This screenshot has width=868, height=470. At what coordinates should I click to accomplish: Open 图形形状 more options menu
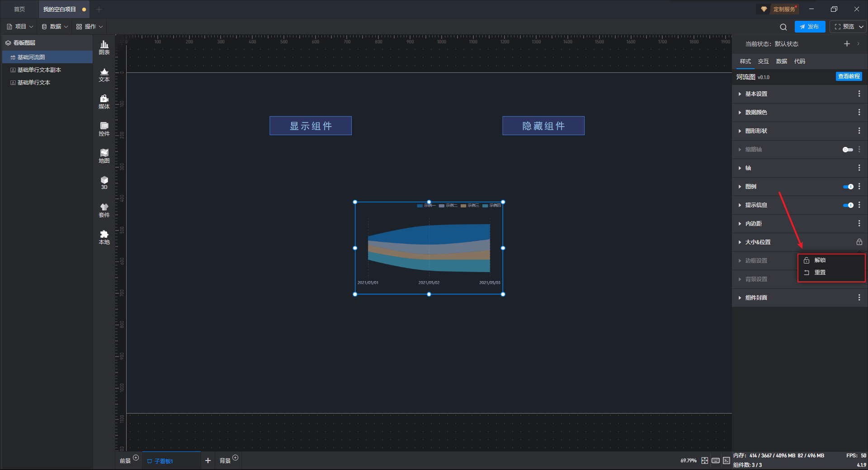859,131
